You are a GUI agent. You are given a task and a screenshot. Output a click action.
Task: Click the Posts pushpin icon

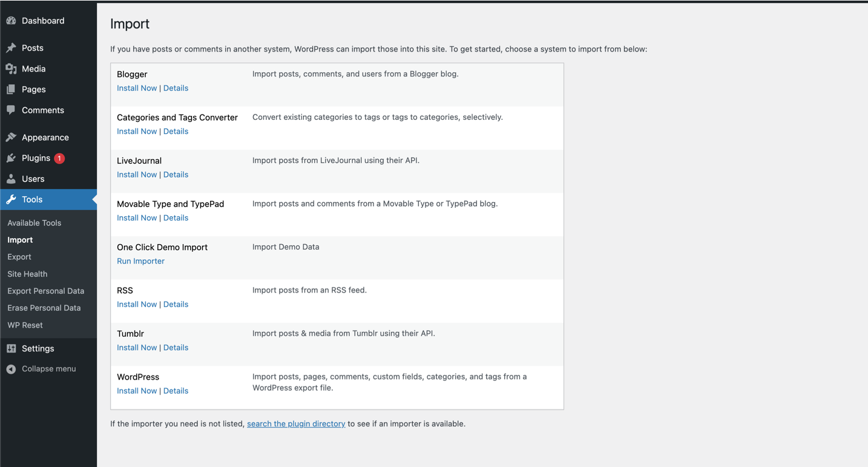(11, 48)
